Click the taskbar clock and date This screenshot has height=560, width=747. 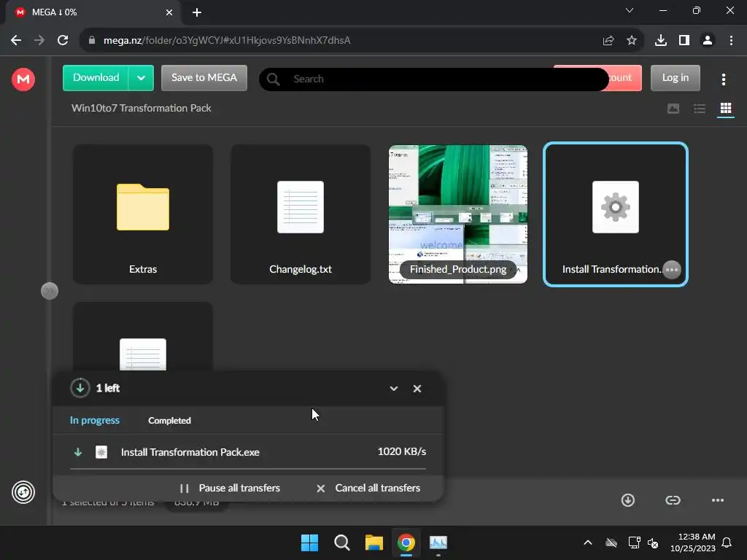tap(693, 542)
